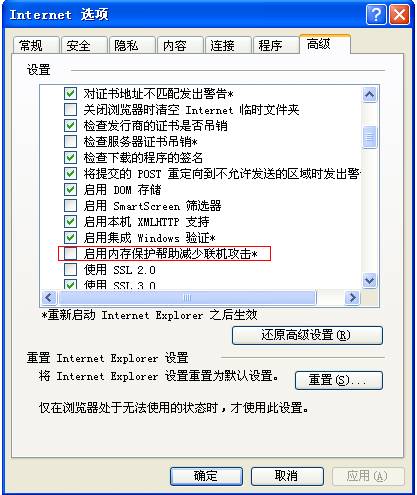Click the horizontal scrollbar thumb
Image resolution: width=417 pixels, height=495 pixels.
coord(187,297)
